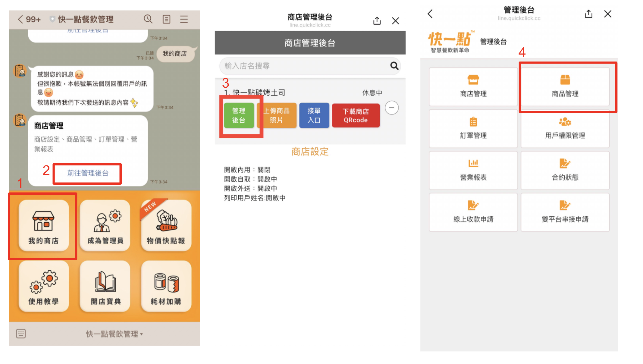Click the 開啟自取：開啟中 line
The height and width of the screenshot is (364, 643).
point(250,179)
